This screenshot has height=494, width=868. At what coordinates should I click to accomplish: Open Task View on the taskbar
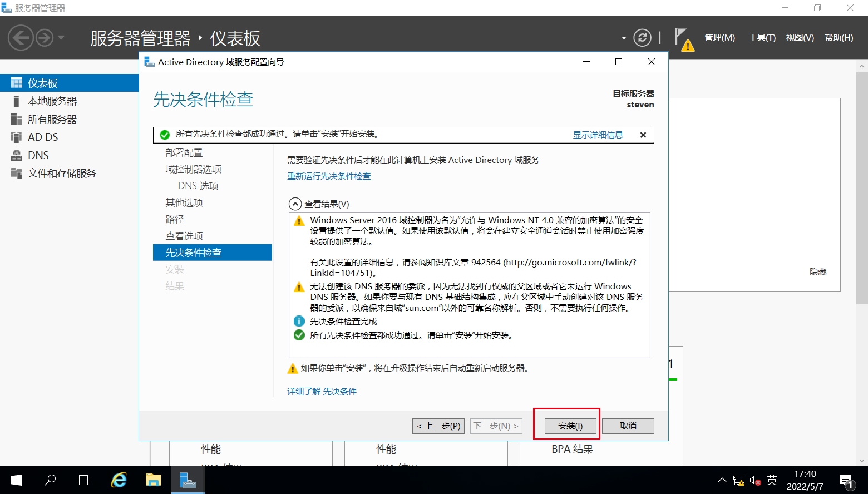[x=83, y=480]
